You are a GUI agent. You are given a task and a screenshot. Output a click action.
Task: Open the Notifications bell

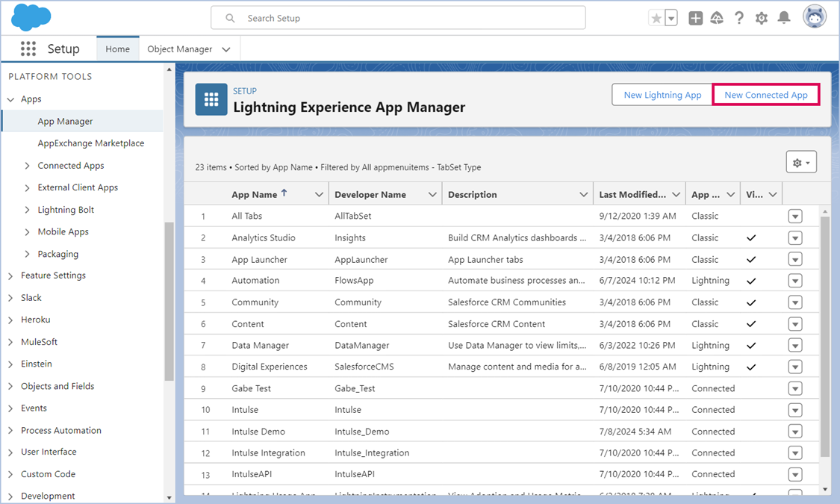[x=784, y=18]
